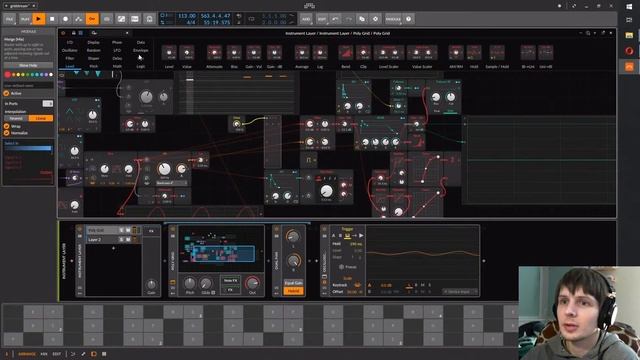Pick the Bend module from palette
Image resolution: width=640 pixels, height=360 pixels.
345,56
